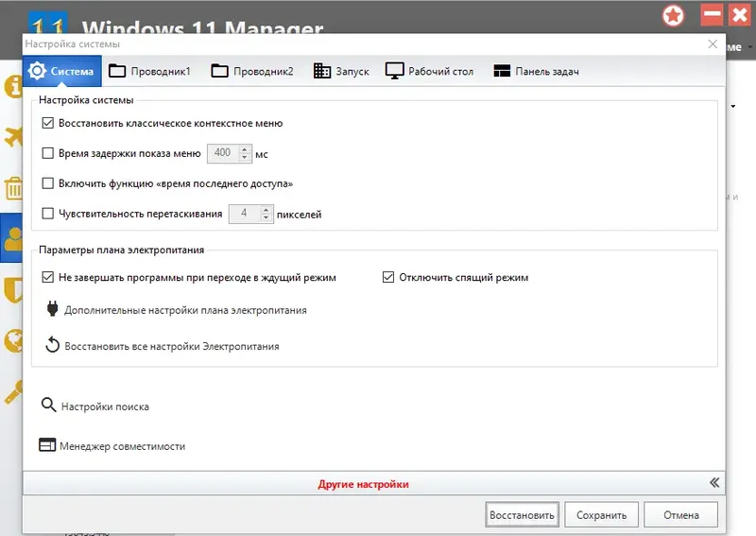Image resolution: width=756 pixels, height=536 pixels.
Task: Click Другие настройки bar label
Action: tap(363, 484)
